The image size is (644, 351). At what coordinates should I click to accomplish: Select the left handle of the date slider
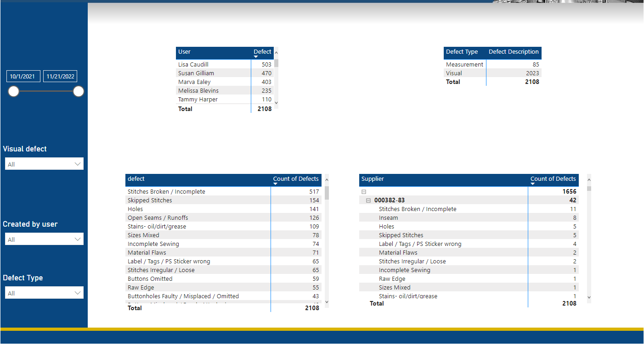tap(14, 91)
